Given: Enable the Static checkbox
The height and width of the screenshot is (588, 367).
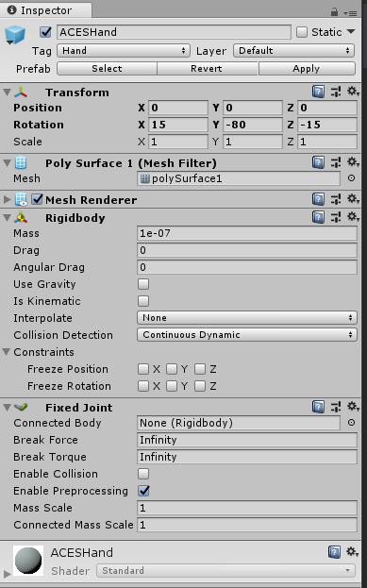Looking at the screenshot, I should click(x=302, y=32).
